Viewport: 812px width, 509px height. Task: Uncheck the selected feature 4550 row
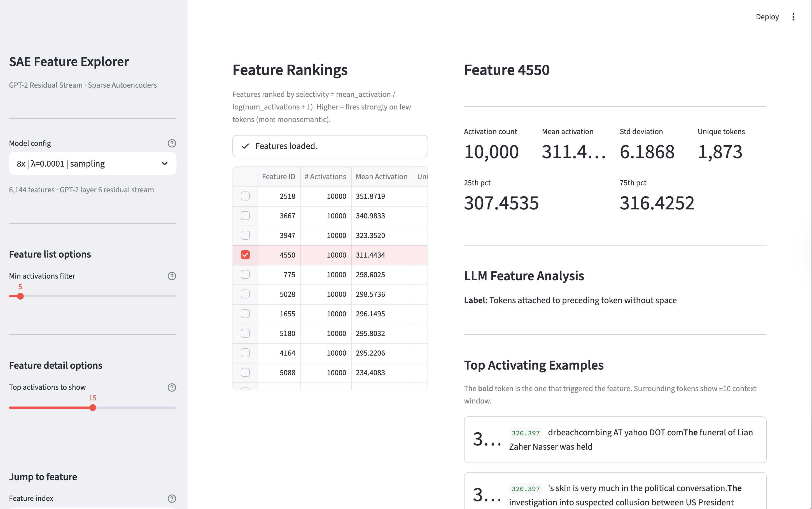tap(245, 255)
